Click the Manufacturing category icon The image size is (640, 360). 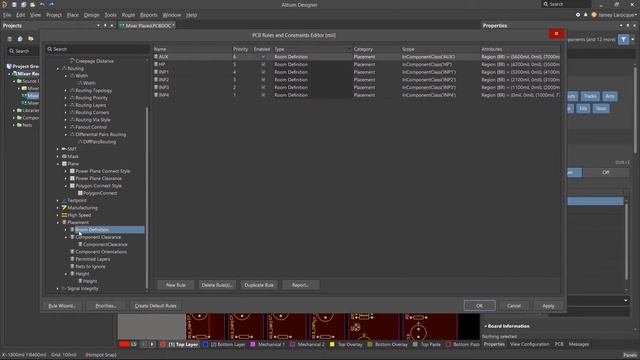click(64, 208)
